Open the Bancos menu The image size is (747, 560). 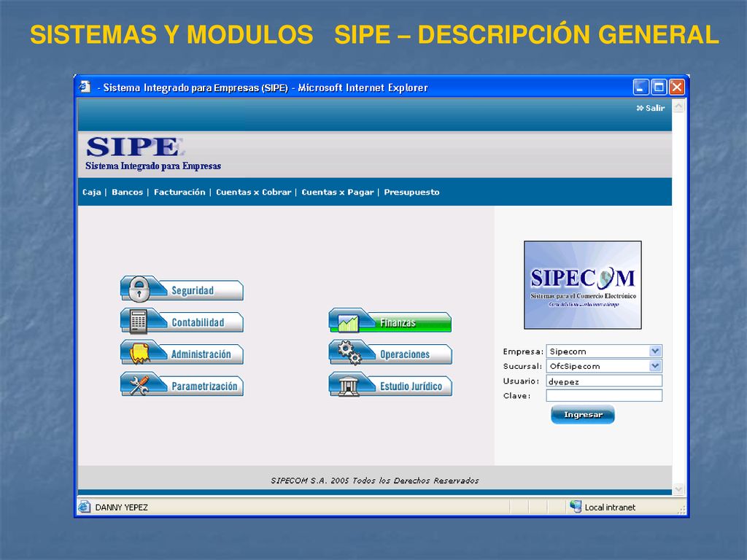click(x=127, y=192)
